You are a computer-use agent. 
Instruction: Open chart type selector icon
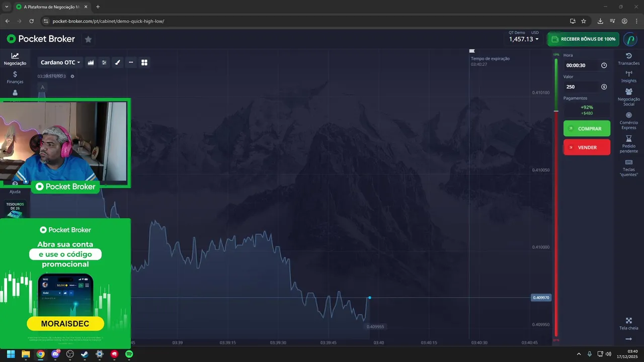pyautogui.click(x=91, y=62)
